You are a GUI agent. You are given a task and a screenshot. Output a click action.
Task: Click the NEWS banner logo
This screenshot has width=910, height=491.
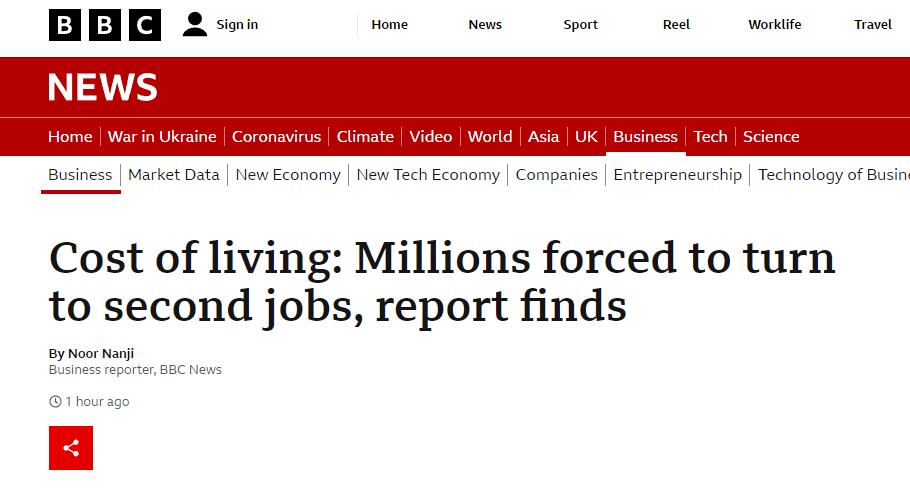tap(102, 87)
